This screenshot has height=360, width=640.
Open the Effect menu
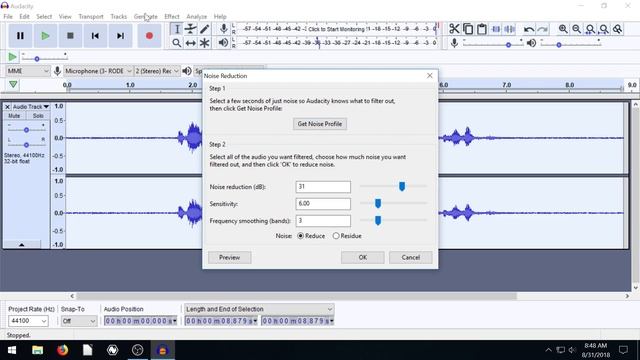172,17
